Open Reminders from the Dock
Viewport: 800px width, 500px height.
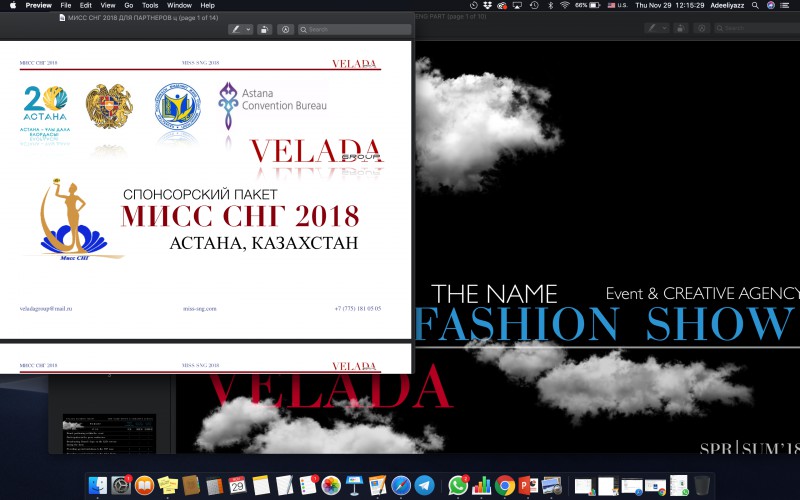tap(308, 485)
